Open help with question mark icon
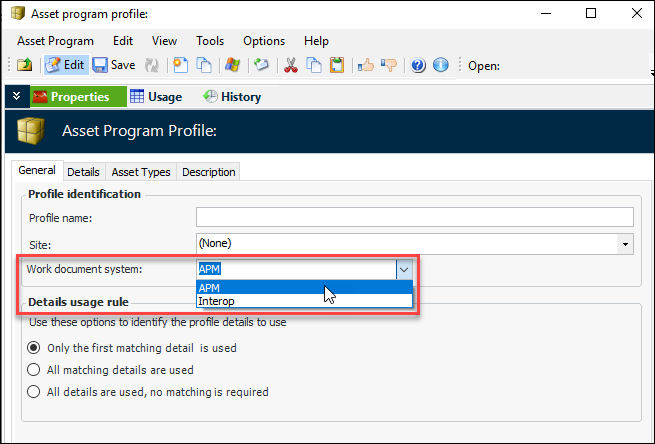This screenshot has width=655, height=444. (x=418, y=66)
